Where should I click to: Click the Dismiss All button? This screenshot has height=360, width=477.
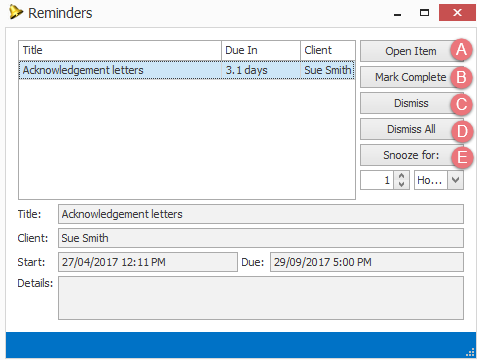coord(411,129)
